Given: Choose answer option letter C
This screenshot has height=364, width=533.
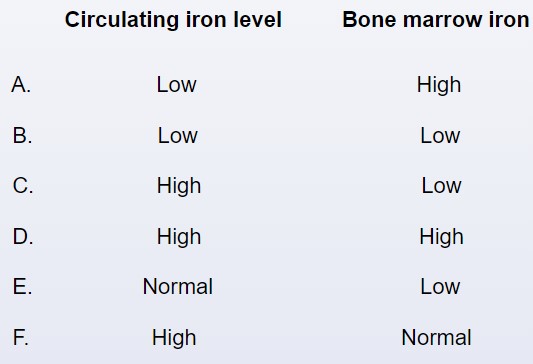Looking at the screenshot, I should (23, 186).
